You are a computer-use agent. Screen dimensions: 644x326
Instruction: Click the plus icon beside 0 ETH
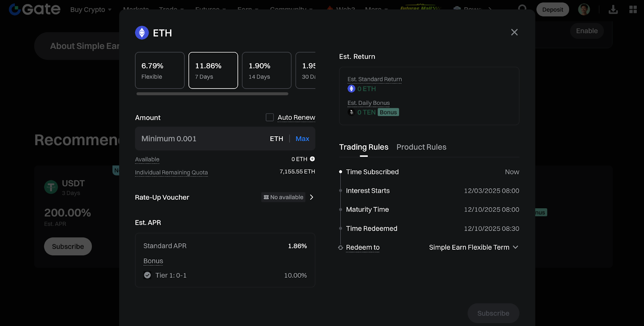coord(312,159)
